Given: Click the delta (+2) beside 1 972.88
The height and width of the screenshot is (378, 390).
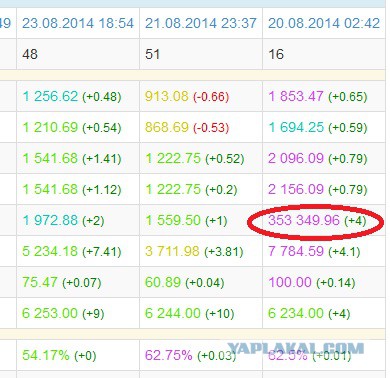Looking at the screenshot, I should [93, 221].
